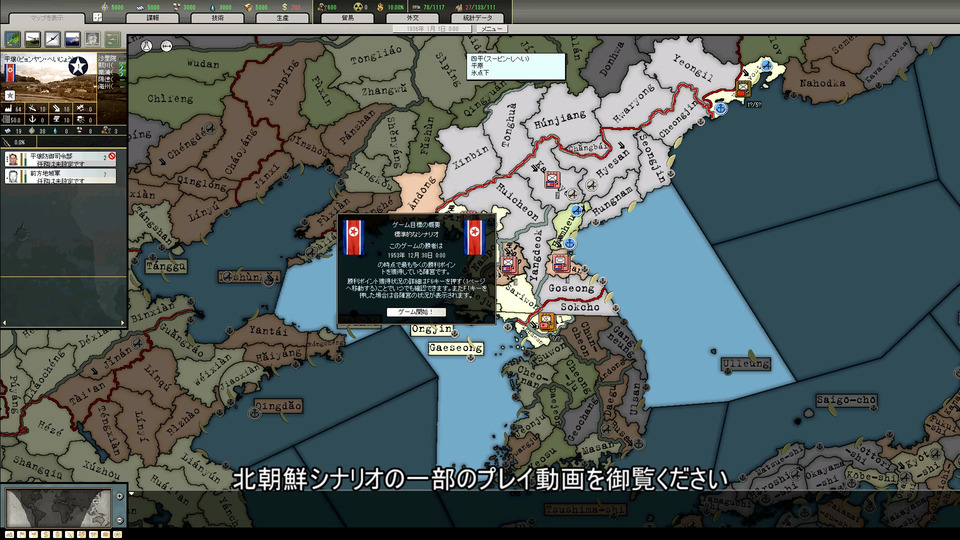
Task: Open the 諜報 intelligence tab
Action: coord(152,18)
